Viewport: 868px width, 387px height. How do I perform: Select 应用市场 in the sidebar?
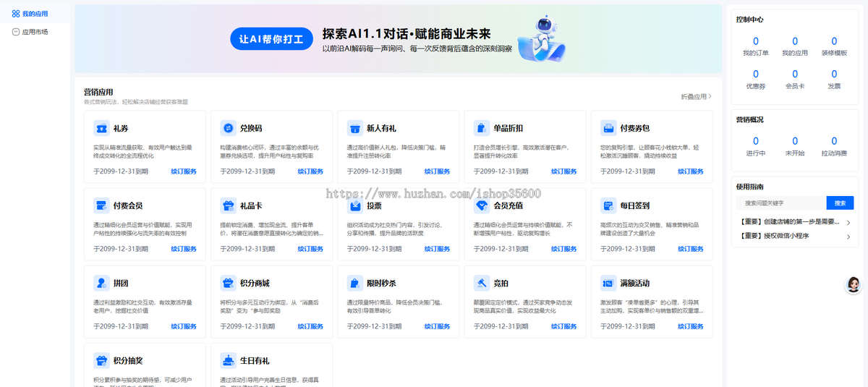(x=35, y=32)
